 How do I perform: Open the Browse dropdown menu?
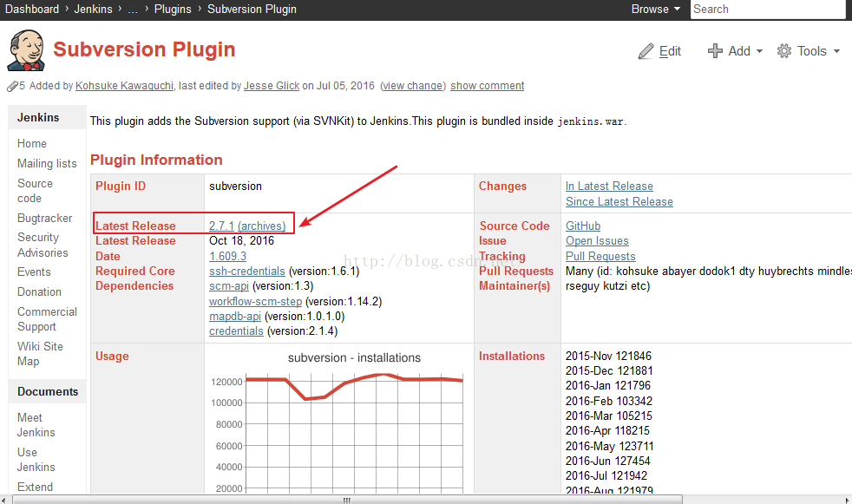656,10
